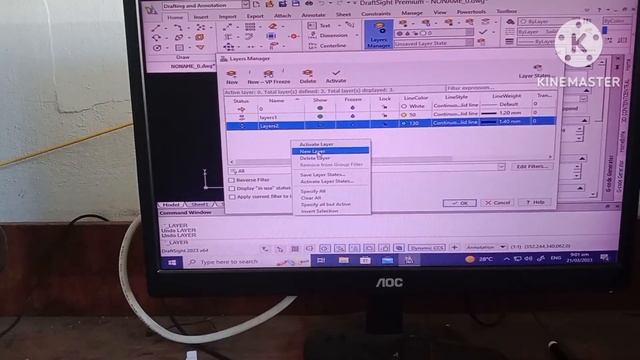This screenshot has height=360, width=640.
Task: Expand the All filter dropdown
Action: pos(501,167)
